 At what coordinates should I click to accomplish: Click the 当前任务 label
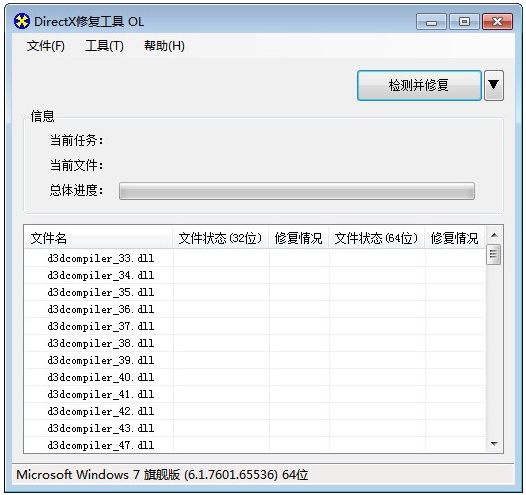[76, 140]
